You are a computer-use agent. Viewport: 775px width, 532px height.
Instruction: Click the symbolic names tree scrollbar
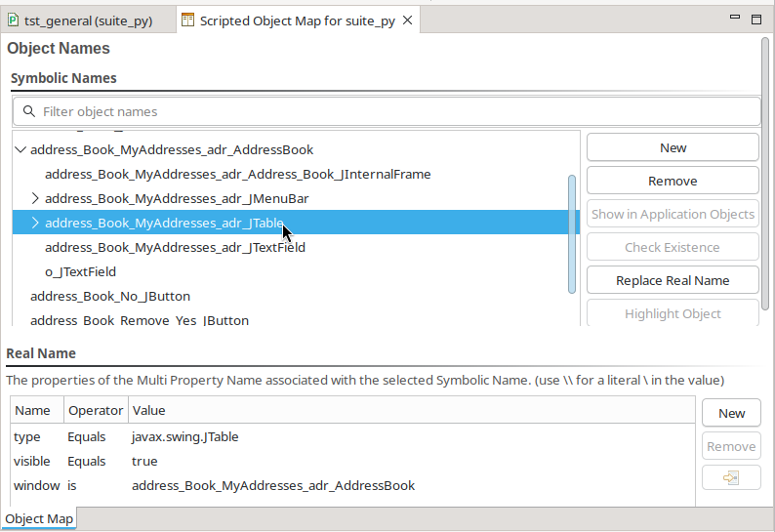click(x=572, y=233)
